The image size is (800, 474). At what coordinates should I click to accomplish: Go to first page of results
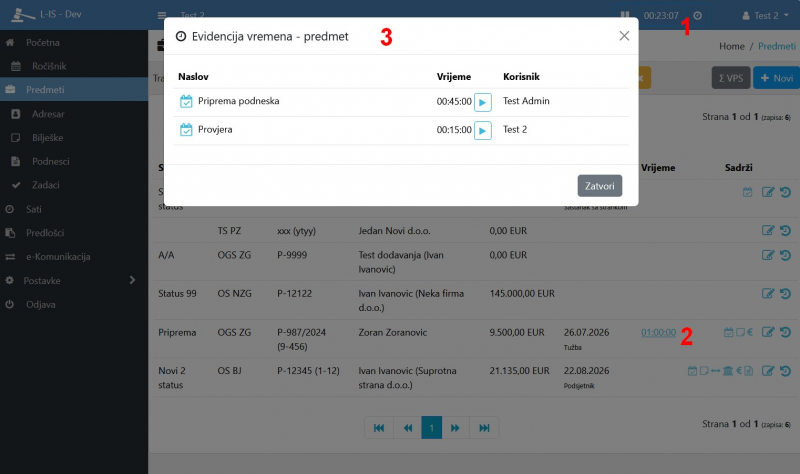379,428
